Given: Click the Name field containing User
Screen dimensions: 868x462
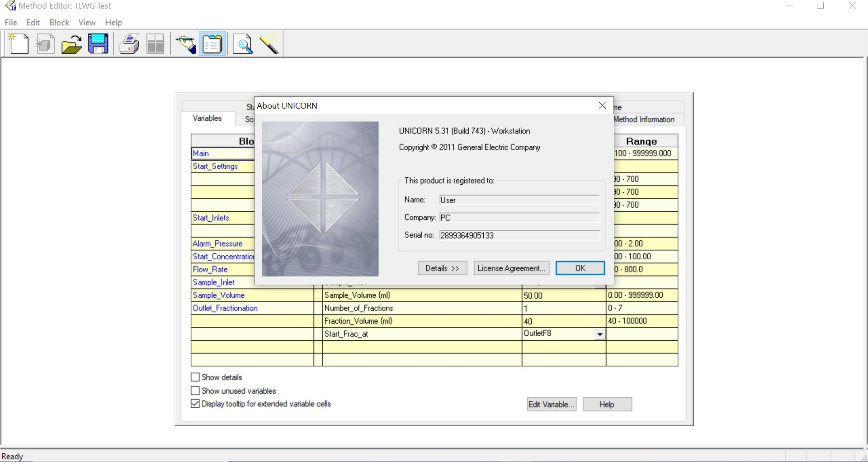Looking at the screenshot, I should (x=519, y=200).
